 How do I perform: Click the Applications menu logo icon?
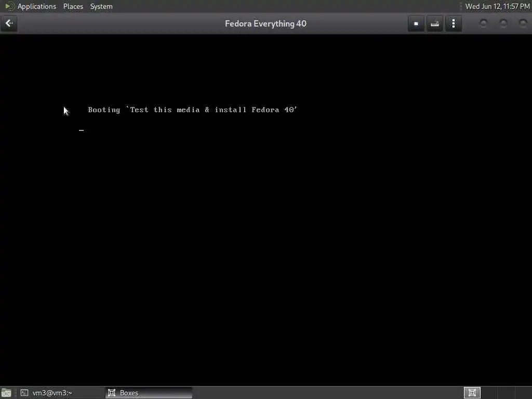pos(9,6)
